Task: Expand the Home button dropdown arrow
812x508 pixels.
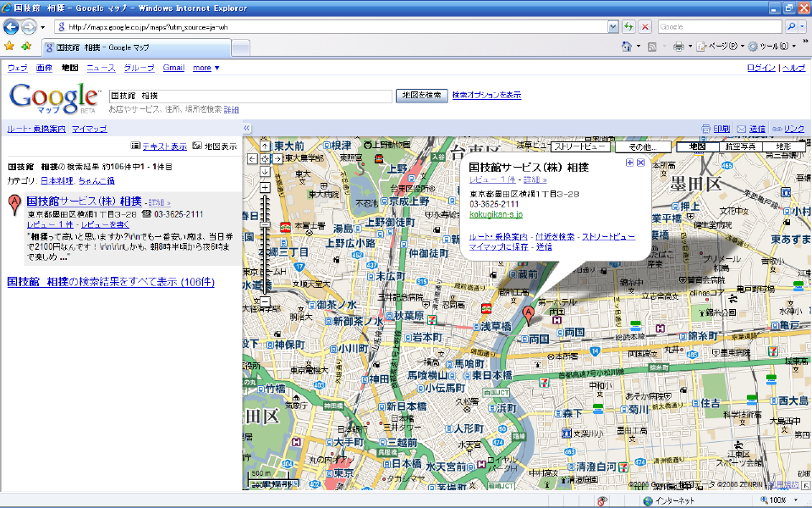Action: 638,47
